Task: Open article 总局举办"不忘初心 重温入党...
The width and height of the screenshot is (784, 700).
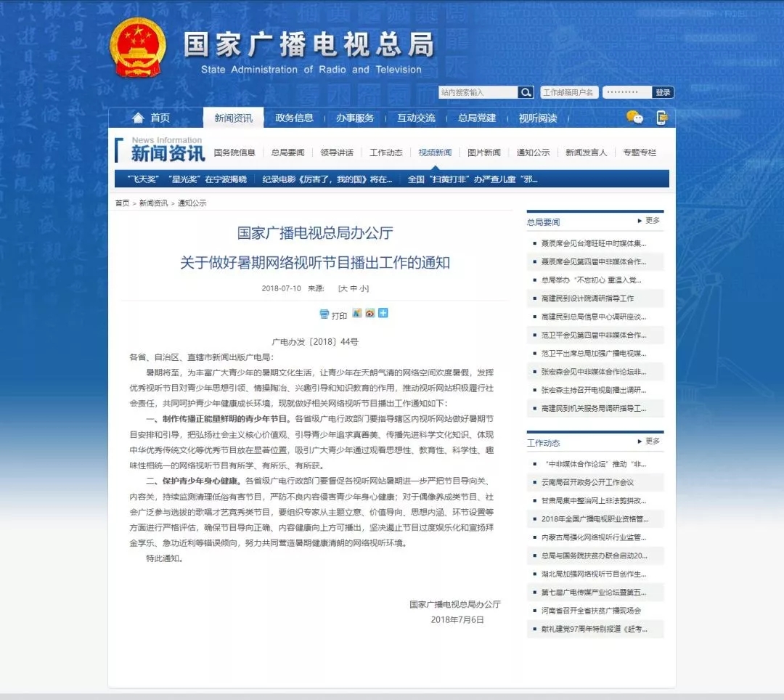Action: pos(592,280)
